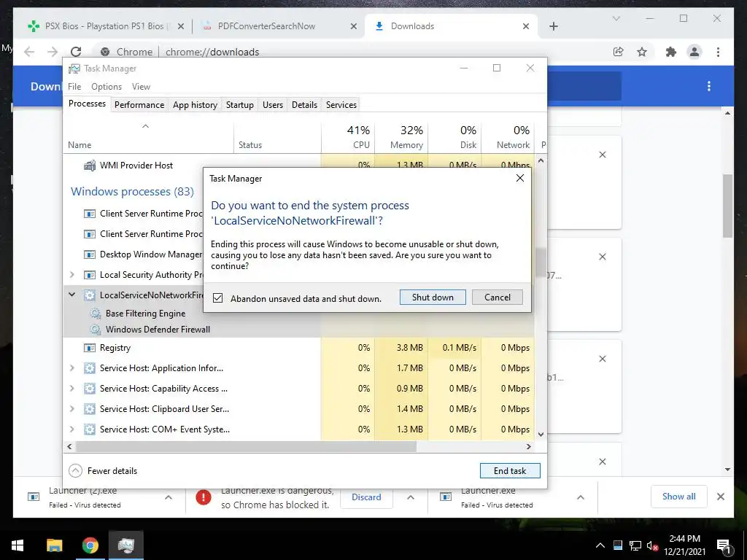Image resolution: width=747 pixels, height=560 pixels.
Task: Check 'Abandon unsaved data and shut down' box
Action: click(217, 298)
